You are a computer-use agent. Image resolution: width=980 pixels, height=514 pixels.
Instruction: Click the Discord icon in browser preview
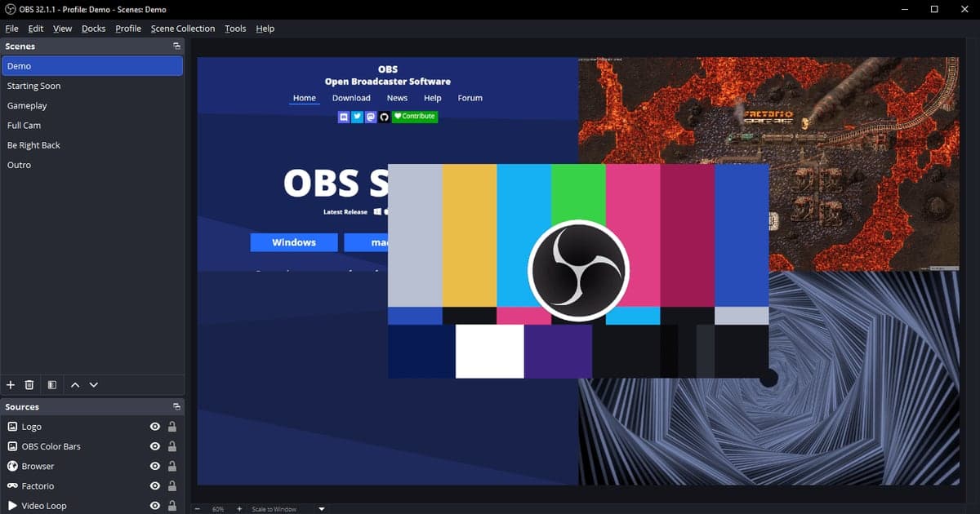tap(344, 117)
